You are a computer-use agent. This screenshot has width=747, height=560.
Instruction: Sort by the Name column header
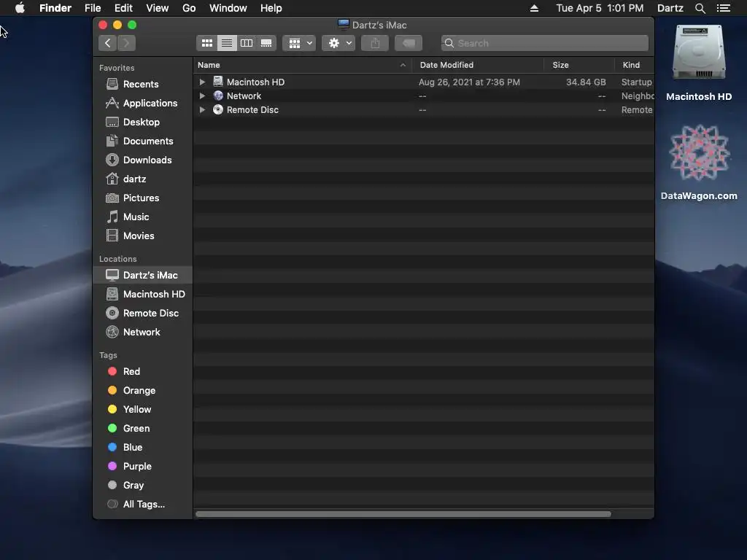(x=302, y=65)
